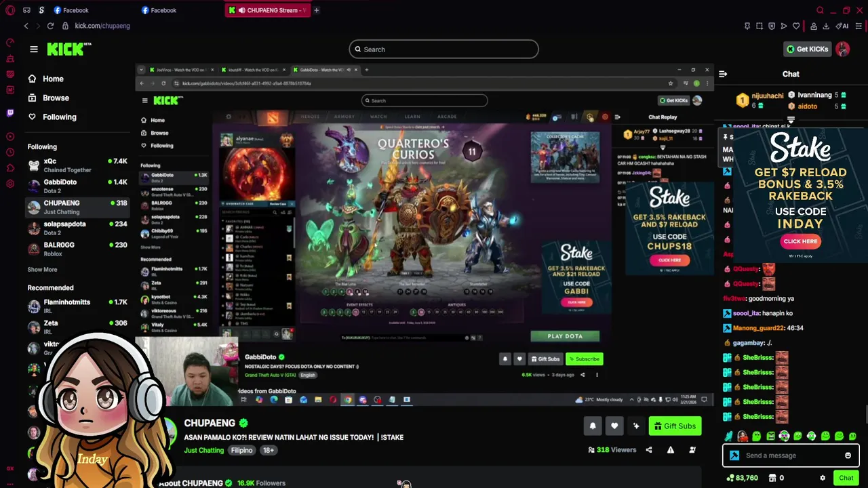Open Browse in Kick sidebar
This screenshot has height=488, width=868.
coord(48,98)
